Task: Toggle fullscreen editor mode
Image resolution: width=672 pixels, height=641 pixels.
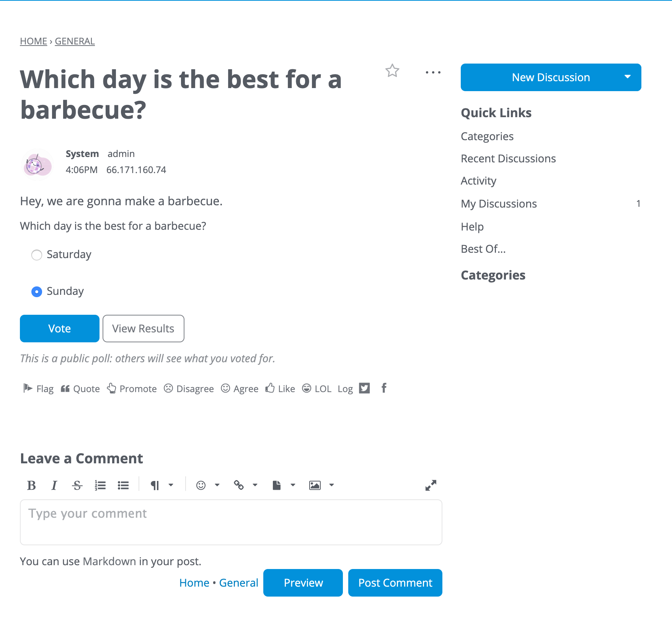Action: pyautogui.click(x=431, y=485)
